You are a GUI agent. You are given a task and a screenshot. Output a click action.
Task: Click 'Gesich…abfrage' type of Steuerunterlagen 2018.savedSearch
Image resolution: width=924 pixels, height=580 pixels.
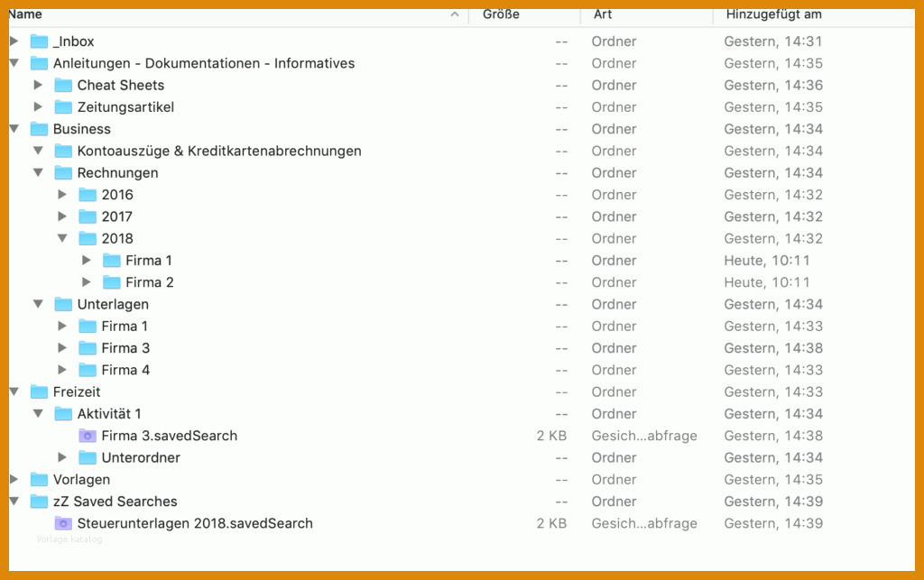(x=644, y=523)
